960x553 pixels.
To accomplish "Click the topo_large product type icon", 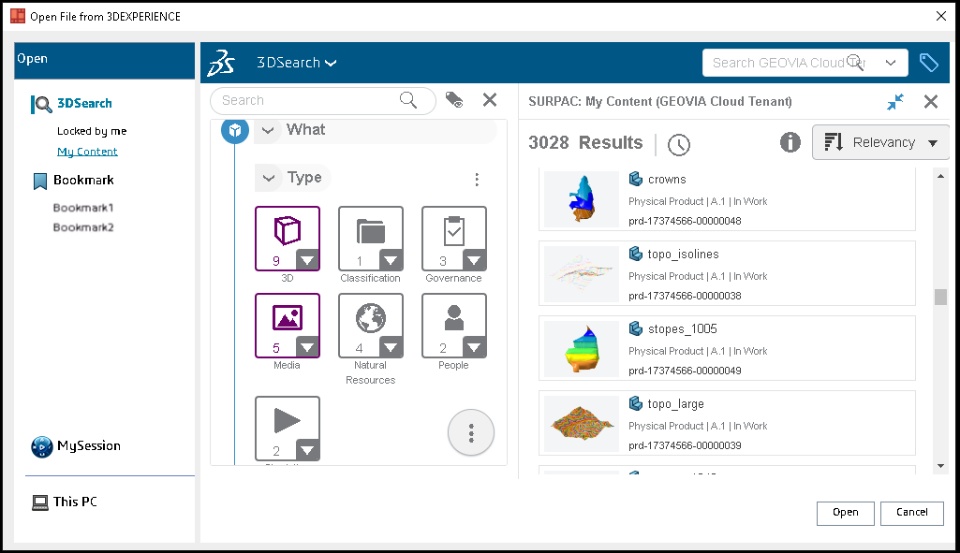I will [x=636, y=403].
